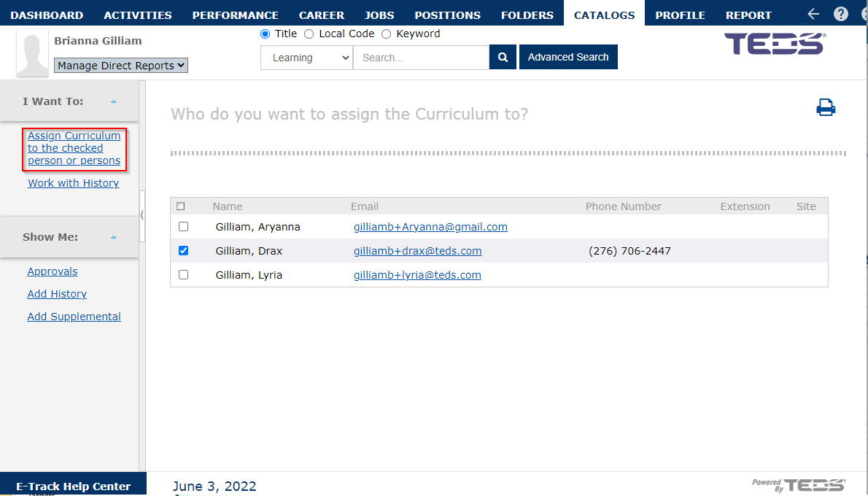Check the box for Gilliam, Lyria
Image resolution: width=868 pixels, height=496 pixels.
click(183, 274)
